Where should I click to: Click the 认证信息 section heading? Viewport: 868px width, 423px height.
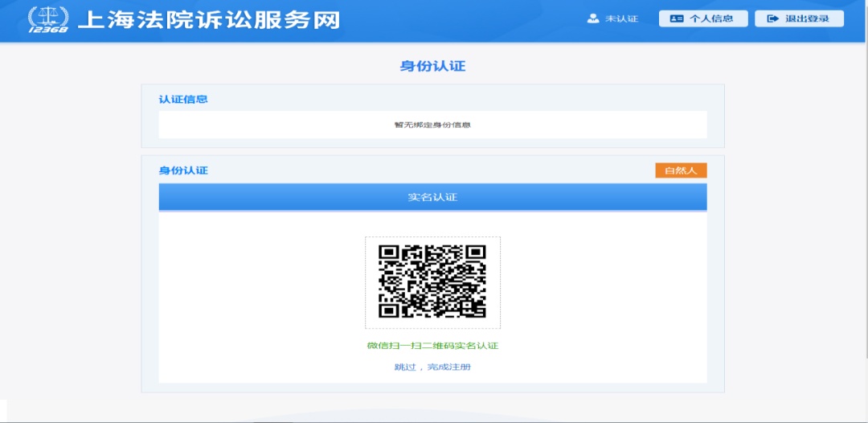pyautogui.click(x=183, y=100)
